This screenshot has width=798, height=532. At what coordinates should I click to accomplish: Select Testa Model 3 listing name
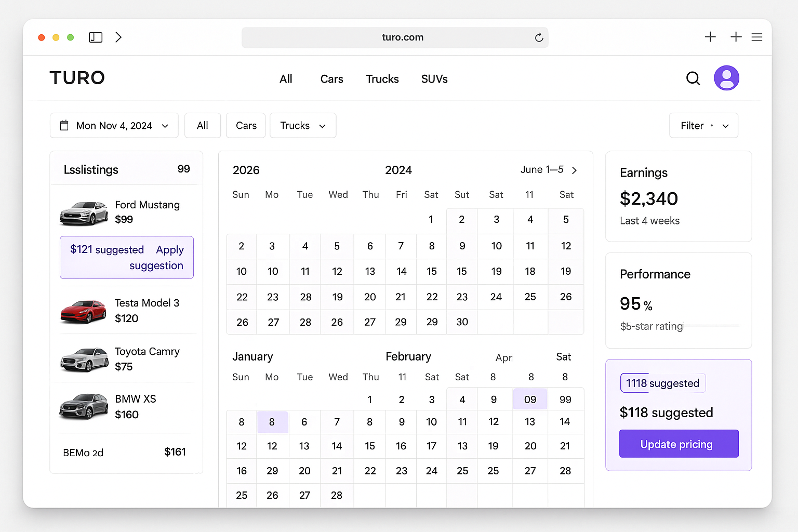[x=147, y=303]
